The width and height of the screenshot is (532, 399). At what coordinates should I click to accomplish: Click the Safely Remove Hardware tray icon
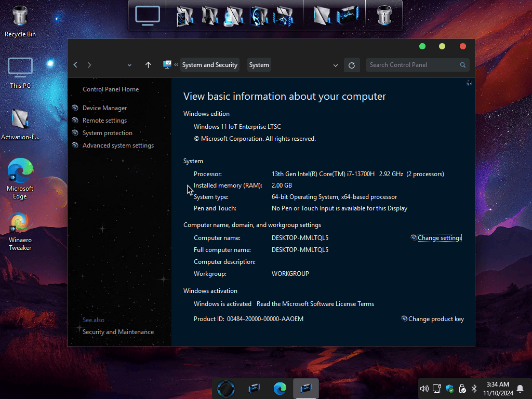[x=462, y=389]
